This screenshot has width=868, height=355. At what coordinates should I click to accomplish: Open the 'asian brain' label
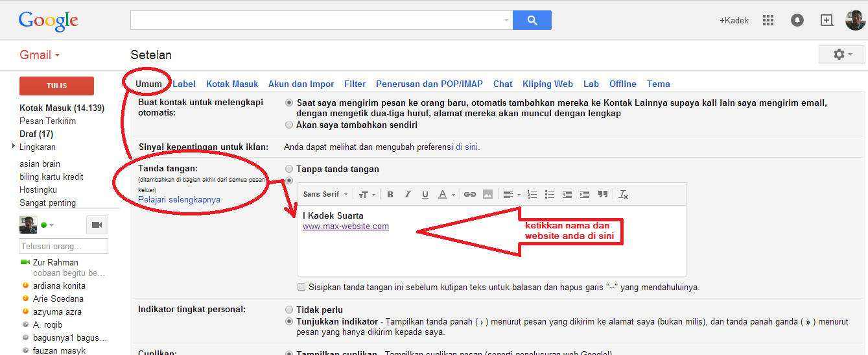[x=40, y=164]
